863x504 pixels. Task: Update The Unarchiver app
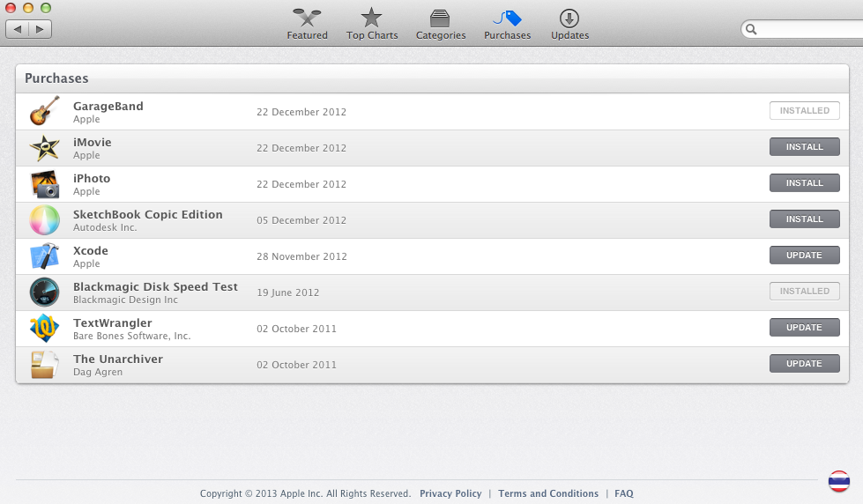804,364
